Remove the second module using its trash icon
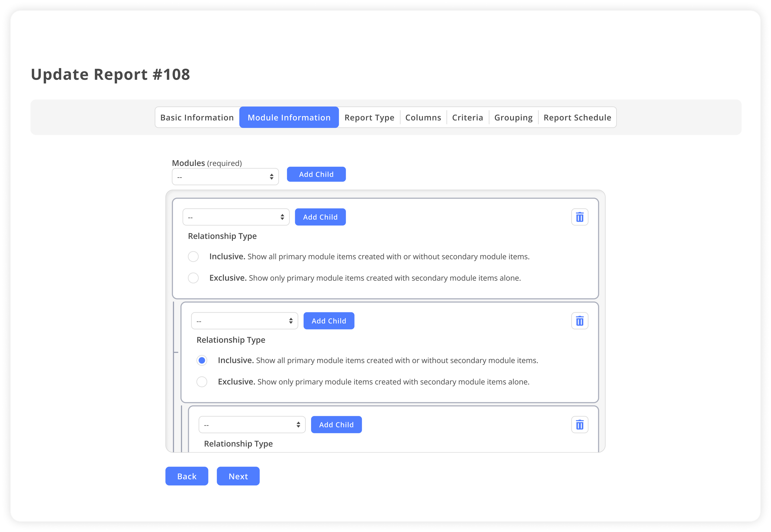 pos(580,321)
